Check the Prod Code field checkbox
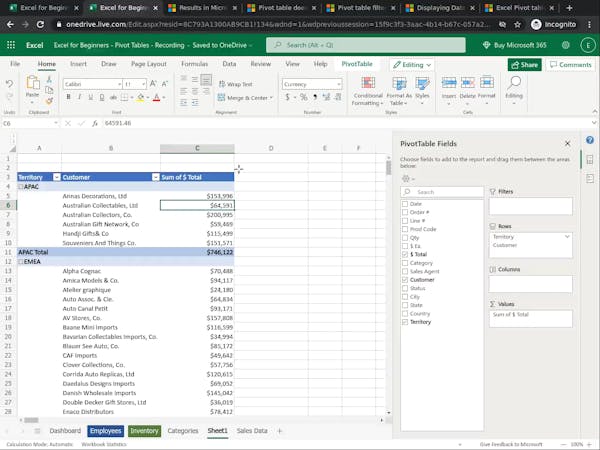Image resolution: width=600 pixels, height=450 pixels. point(405,229)
